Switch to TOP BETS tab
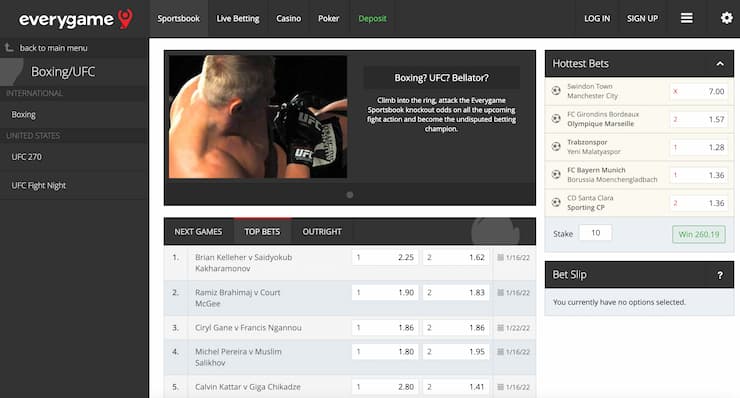 click(x=262, y=232)
